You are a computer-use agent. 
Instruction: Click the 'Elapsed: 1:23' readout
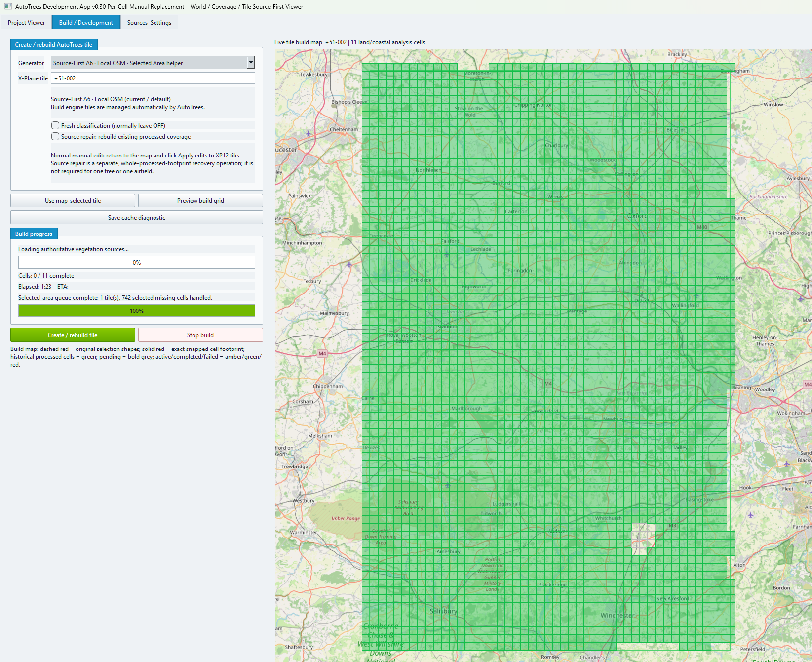pos(35,287)
